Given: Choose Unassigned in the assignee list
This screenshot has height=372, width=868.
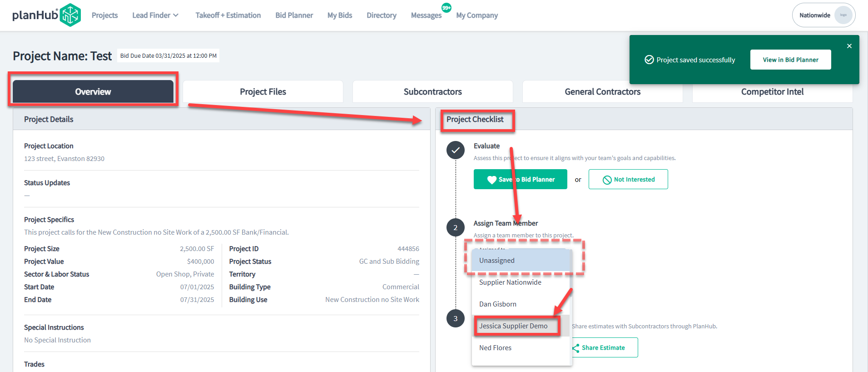Looking at the screenshot, I should [521, 260].
